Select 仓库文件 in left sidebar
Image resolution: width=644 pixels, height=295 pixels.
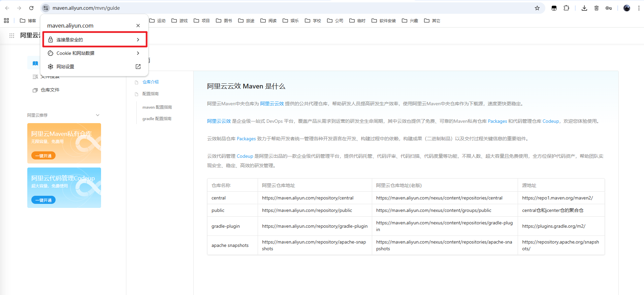(50, 90)
